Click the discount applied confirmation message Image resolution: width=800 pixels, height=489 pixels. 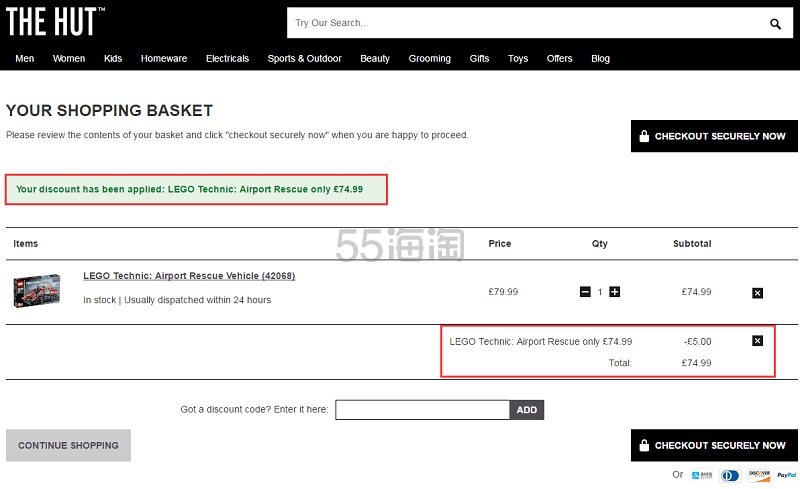(x=196, y=189)
